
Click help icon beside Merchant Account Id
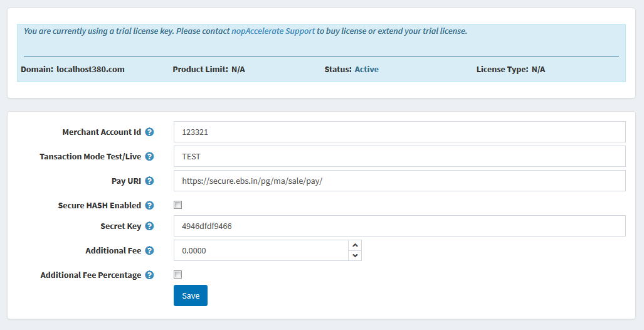[x=149, y=132]
